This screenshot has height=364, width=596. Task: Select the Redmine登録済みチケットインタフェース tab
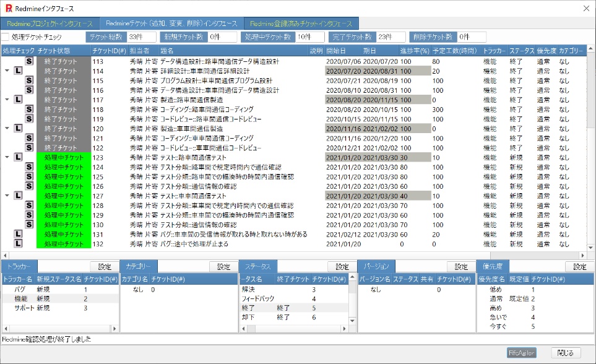click(301, 24)
